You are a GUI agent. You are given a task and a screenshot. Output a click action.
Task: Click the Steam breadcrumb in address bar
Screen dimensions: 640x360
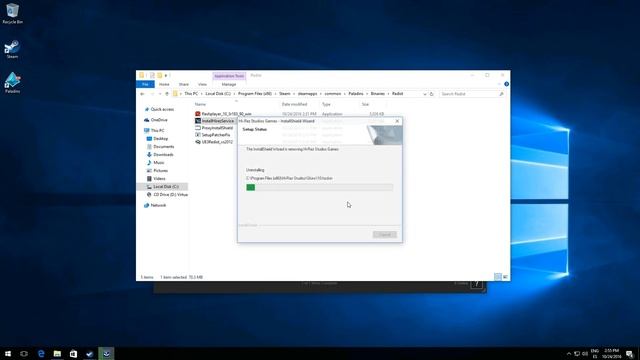coord(284,94)
